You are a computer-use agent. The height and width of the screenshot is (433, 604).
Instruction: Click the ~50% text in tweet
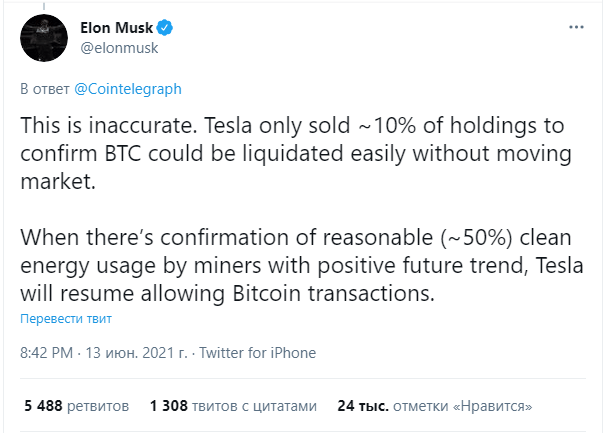coord(476,238)
